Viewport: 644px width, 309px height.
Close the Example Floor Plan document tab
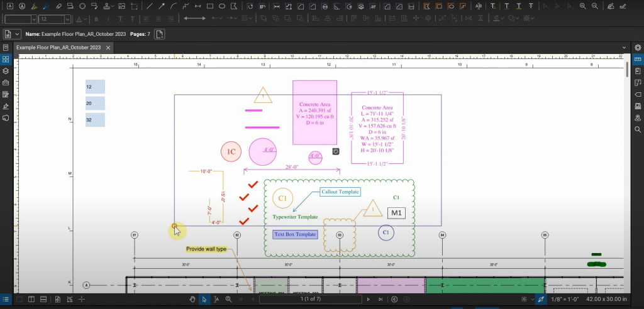pos(108,47)
